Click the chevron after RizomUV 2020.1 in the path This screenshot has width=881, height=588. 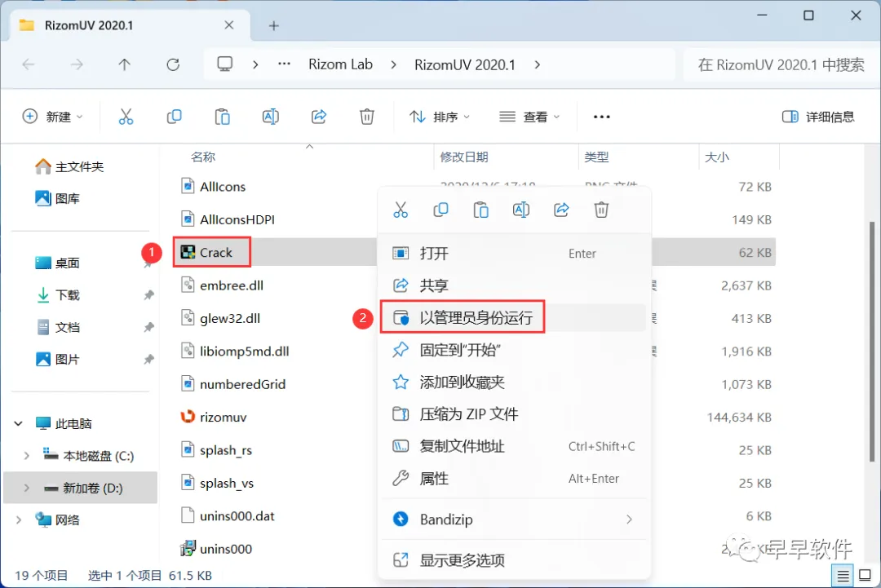tap(537, 64)
